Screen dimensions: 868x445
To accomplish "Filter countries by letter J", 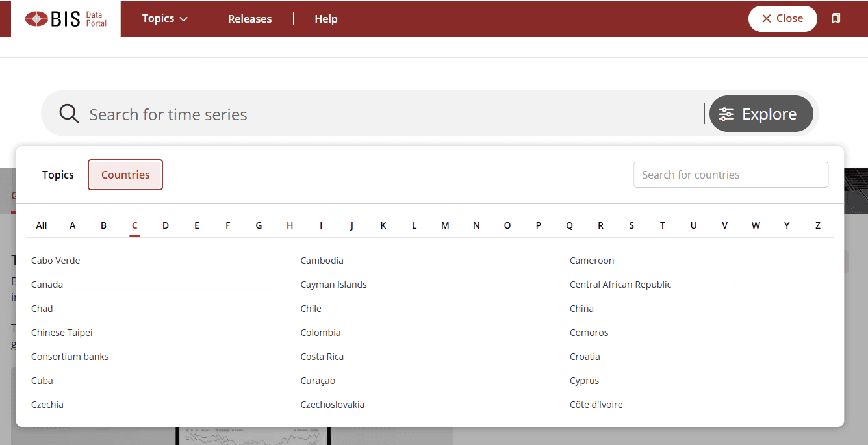I will click(x=352, y=225).
